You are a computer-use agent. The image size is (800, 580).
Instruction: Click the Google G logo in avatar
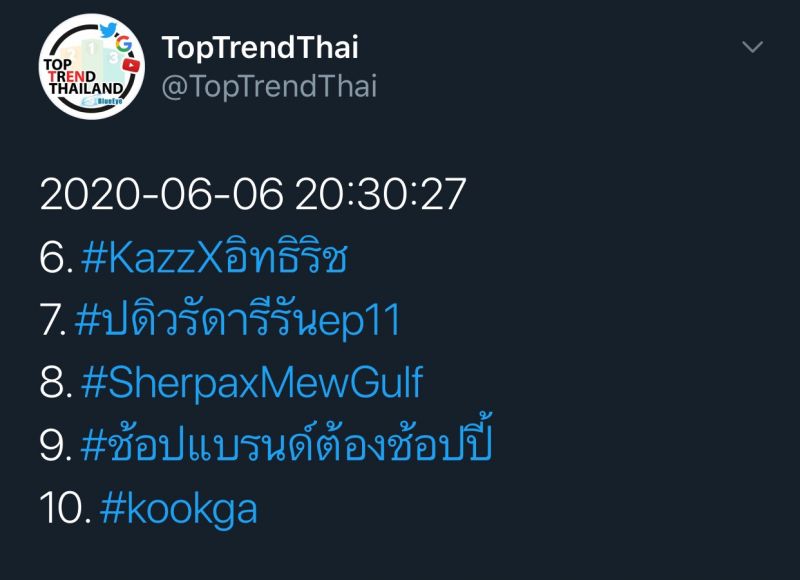tap(123, 44)
